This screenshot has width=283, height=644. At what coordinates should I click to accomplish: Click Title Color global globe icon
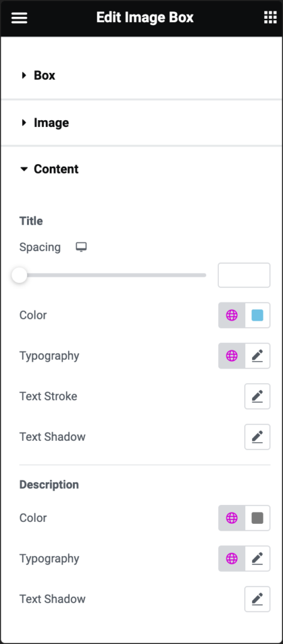[x=231, y=316]
